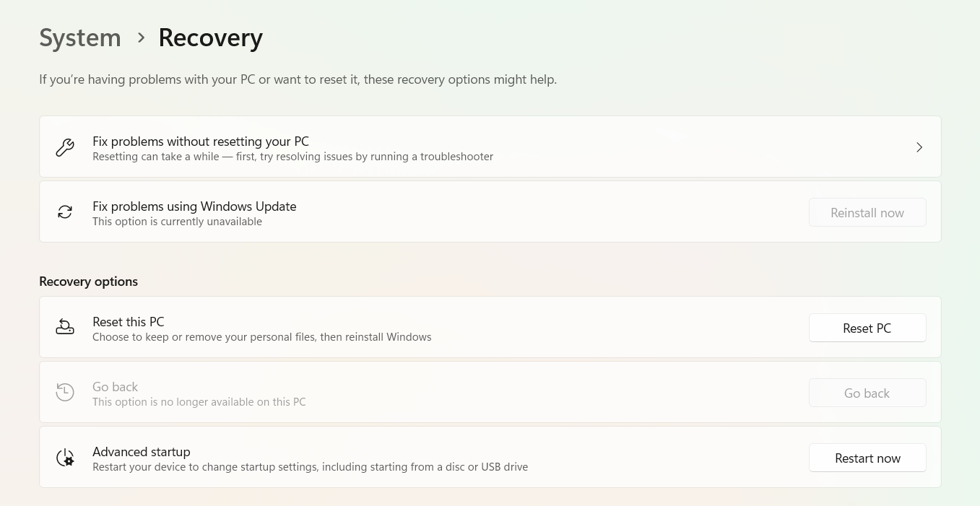Select Fix problems using Windows Update title
The width and height of the screenshot is (980, 506).
click(194, 206)
